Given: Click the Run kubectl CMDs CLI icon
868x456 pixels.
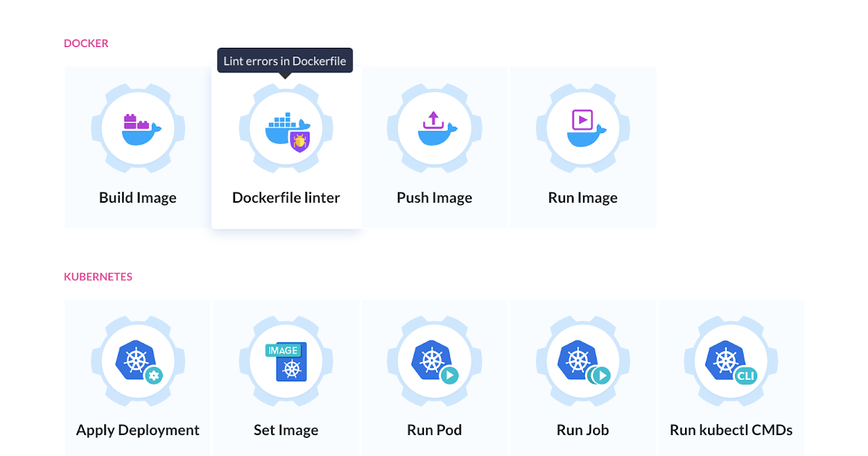Looking at the screenshot, I should click(x=733, y=363).
